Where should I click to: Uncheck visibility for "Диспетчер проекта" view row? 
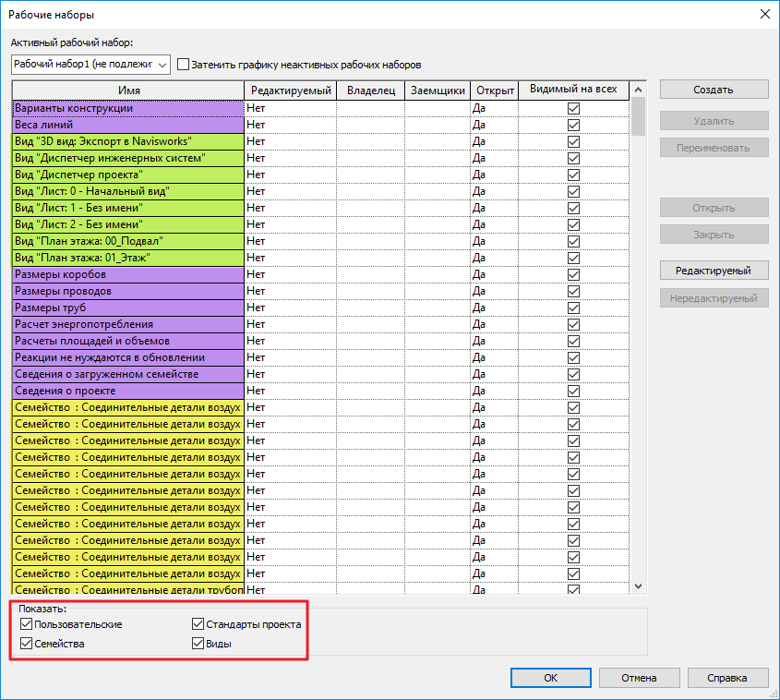(573, 175)
